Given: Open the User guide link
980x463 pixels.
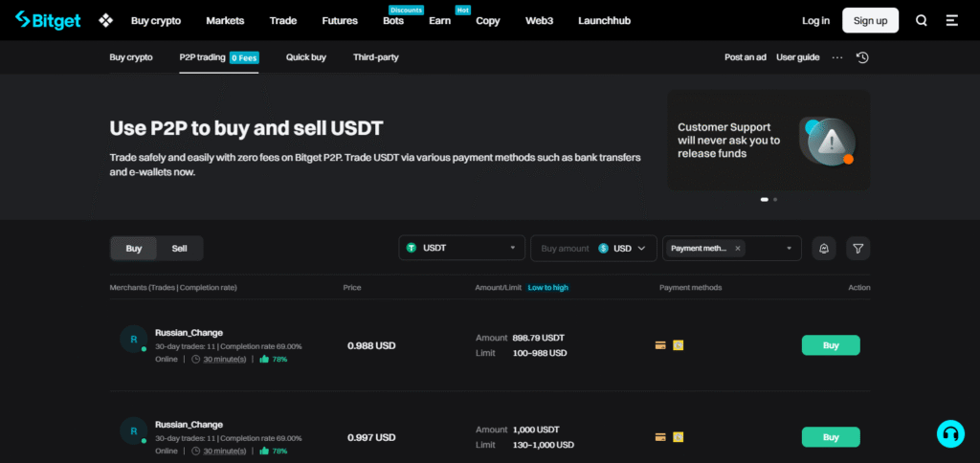Looking at the screenshot, I should (x=797, y=57).
